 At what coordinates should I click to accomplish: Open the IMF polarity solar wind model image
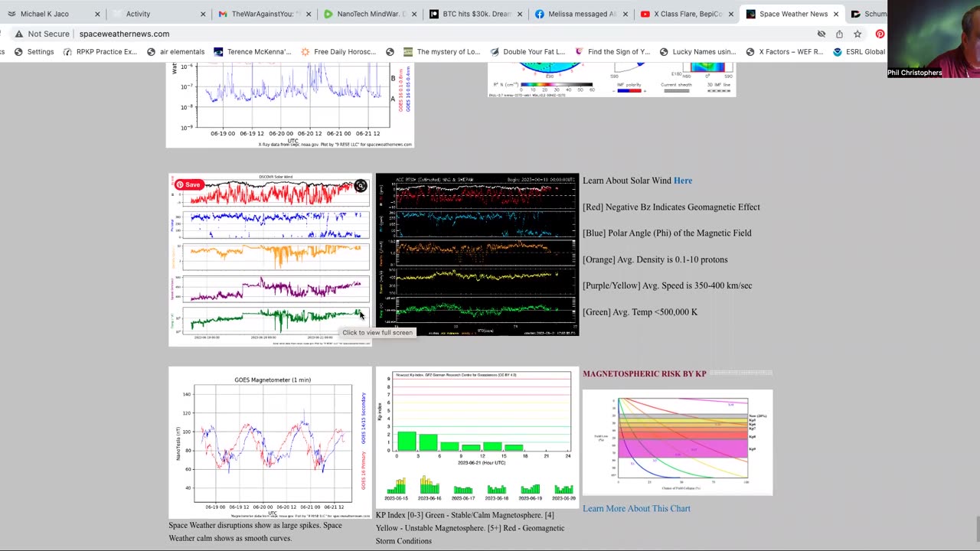pyautogui.click(x=612, y=80)
